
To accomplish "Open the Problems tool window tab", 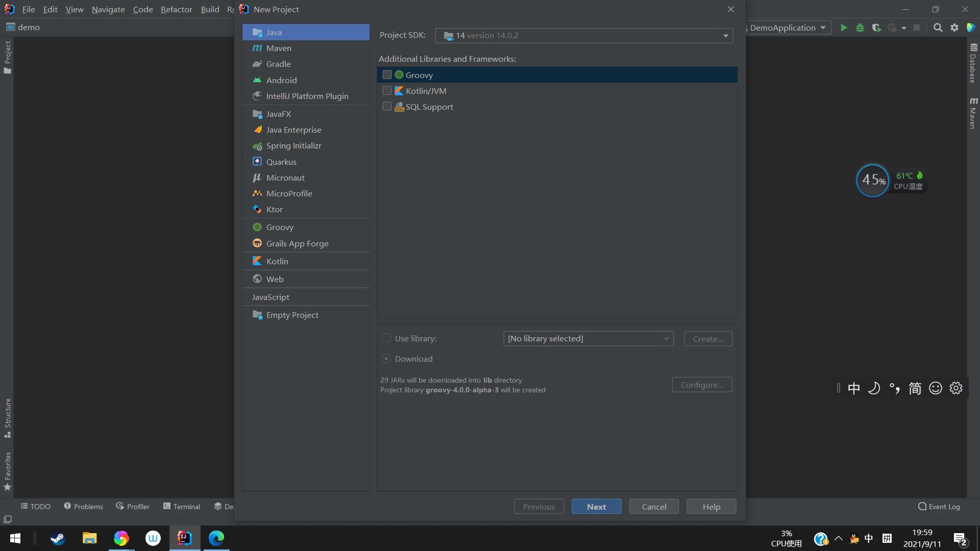I will tap(83, 506).
